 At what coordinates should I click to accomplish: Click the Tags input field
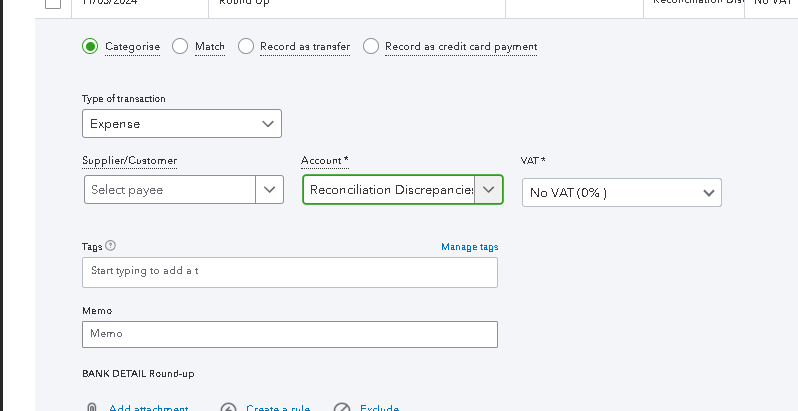click(x=290, y=272)
